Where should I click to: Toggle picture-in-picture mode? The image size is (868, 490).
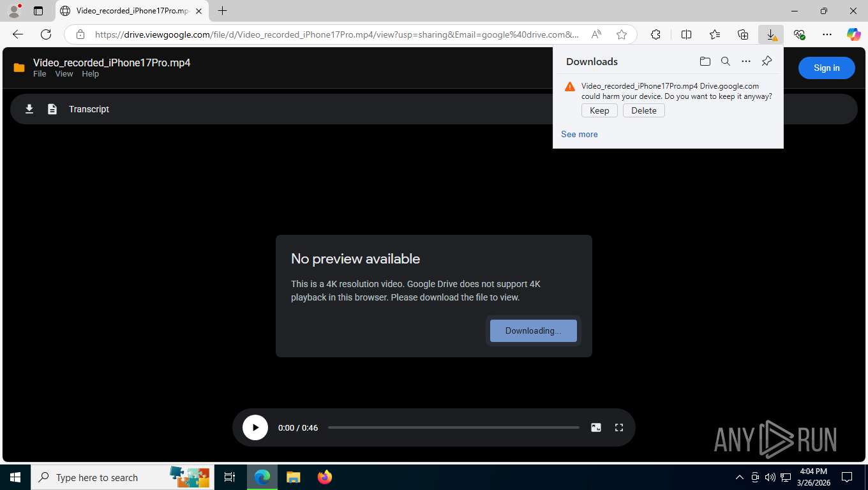click(596, 427)
